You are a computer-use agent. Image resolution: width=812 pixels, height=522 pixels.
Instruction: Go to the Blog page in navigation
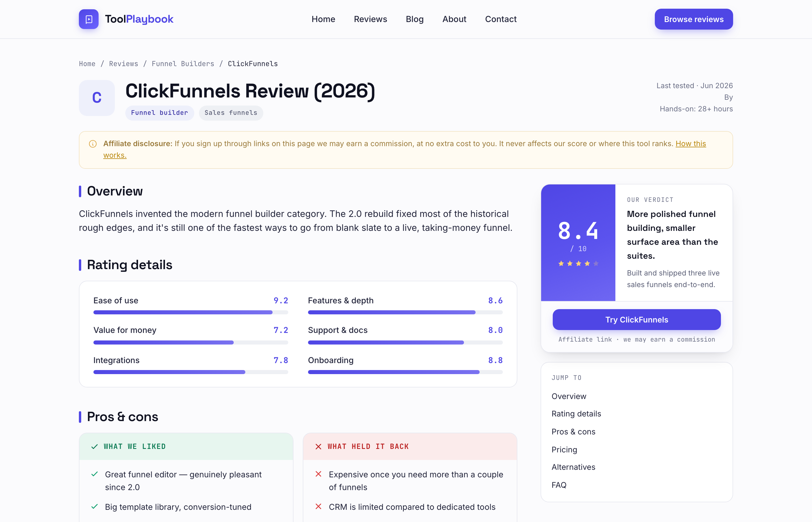point(414,19)
